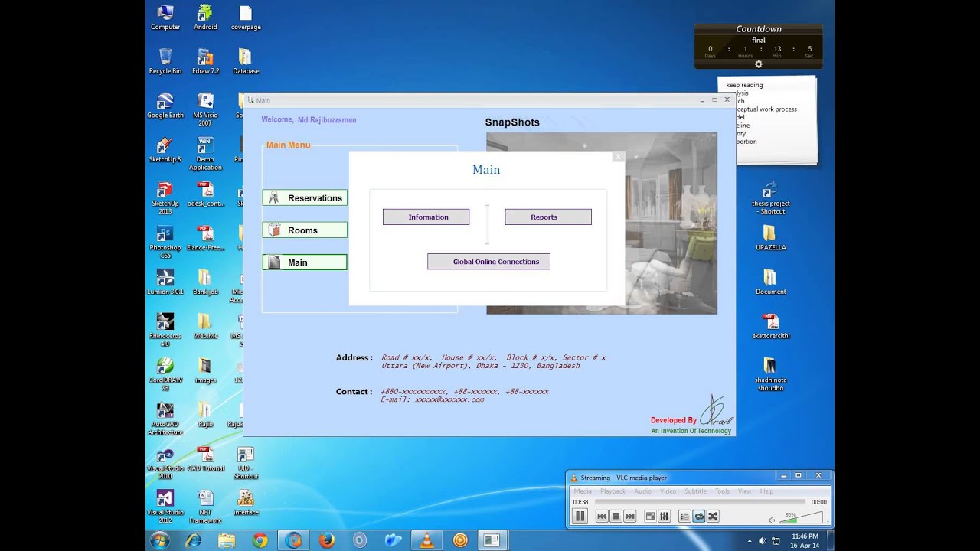
Task: Click Global Online Connections button
Action: tap(488, 262)
